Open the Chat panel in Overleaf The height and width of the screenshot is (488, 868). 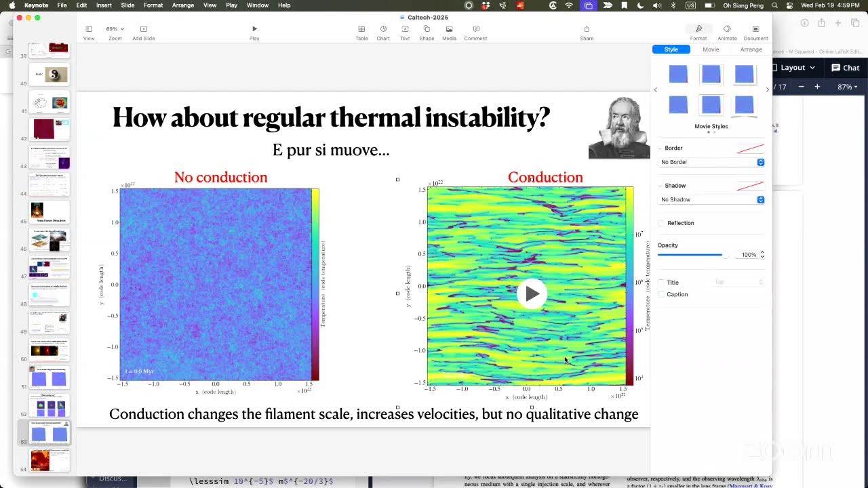pos(846,68)
